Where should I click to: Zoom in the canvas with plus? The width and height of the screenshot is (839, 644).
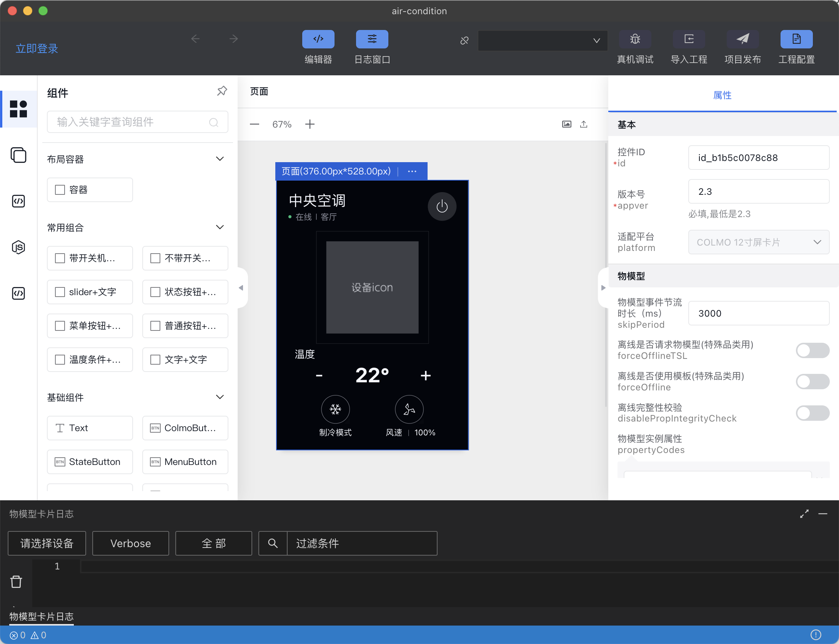coord(310,124)
